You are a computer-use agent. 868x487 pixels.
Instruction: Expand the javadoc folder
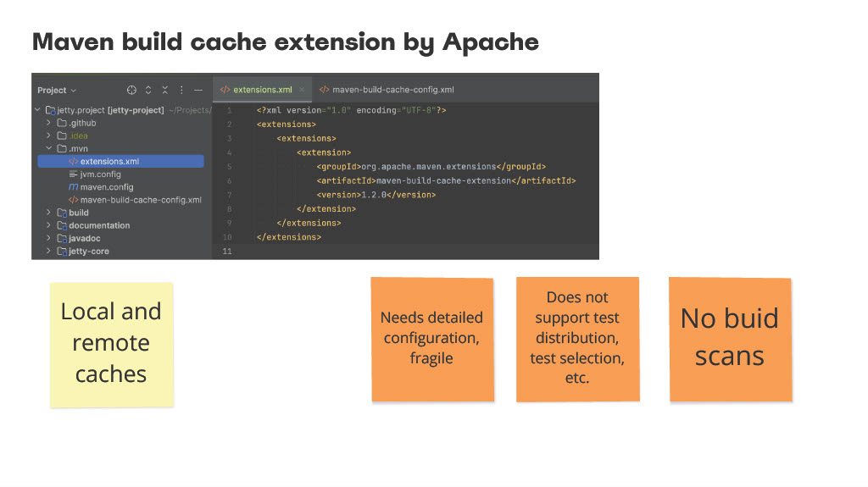(48, 238)
